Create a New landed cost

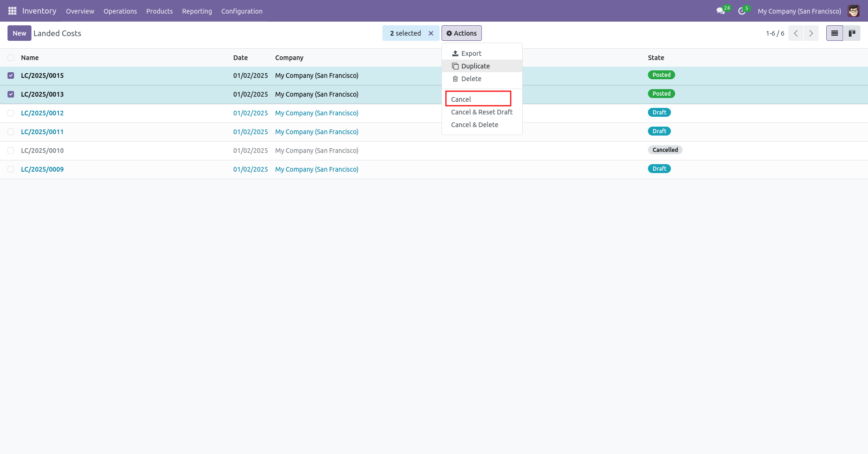[x=19, y=33]
